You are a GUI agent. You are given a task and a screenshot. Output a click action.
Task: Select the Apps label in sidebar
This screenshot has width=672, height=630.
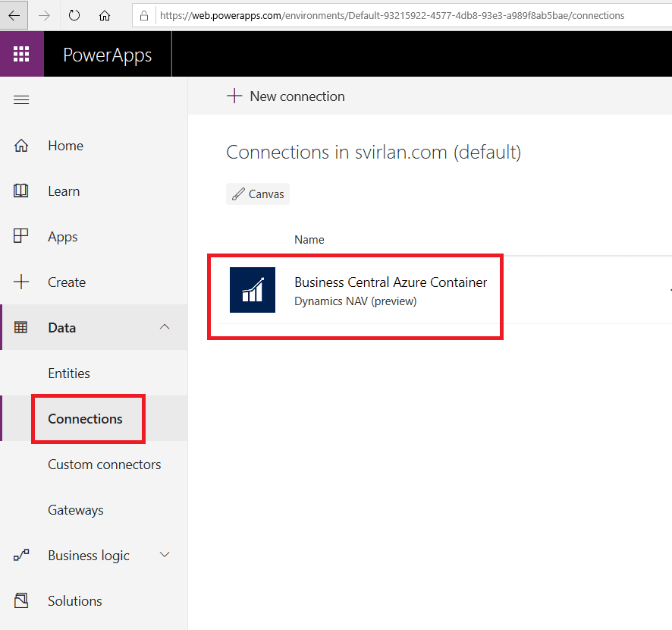[62, 237]
